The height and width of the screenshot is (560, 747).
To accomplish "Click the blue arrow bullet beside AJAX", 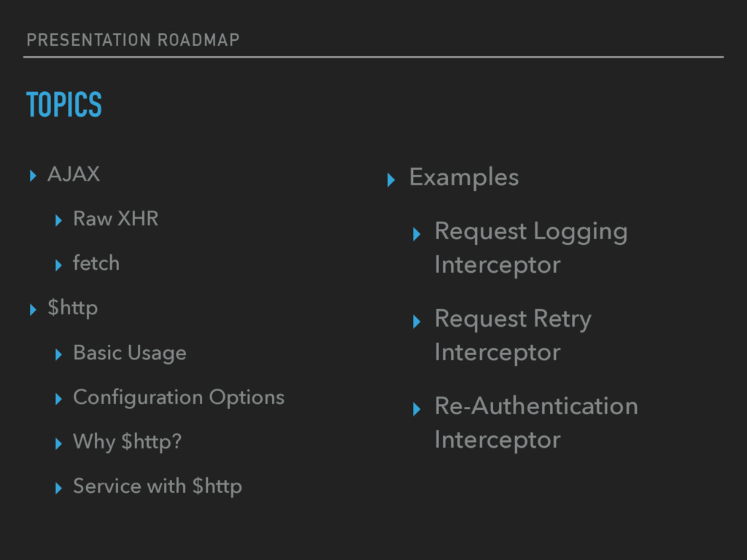I will coord(33,176).
